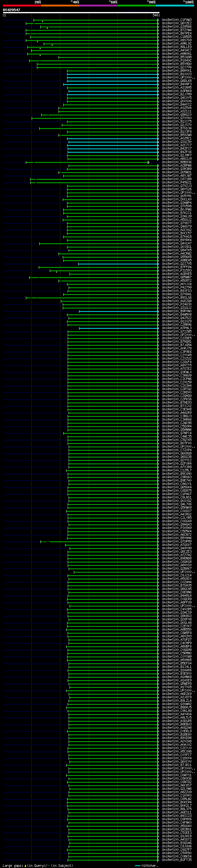Click the red 20% identity legend segment
Image resolution: width=197 pixels, height=868 pixels.
coord(22,6)
